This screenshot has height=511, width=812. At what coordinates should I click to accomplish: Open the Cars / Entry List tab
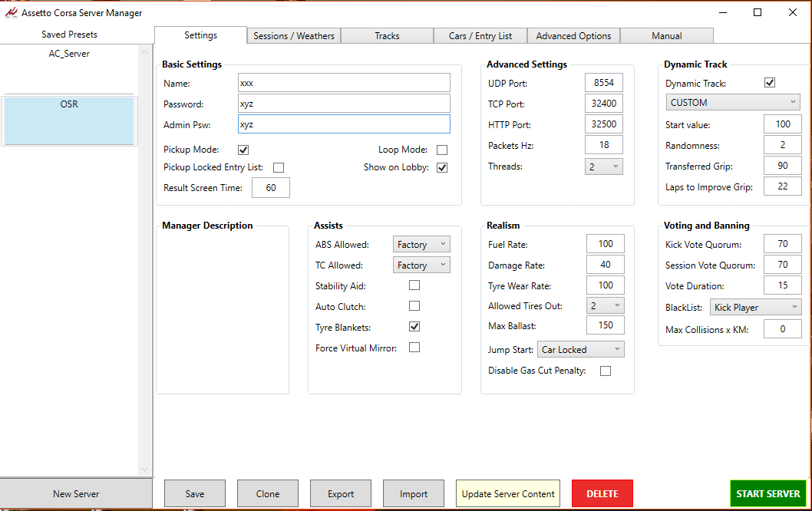tap(480, 36)
